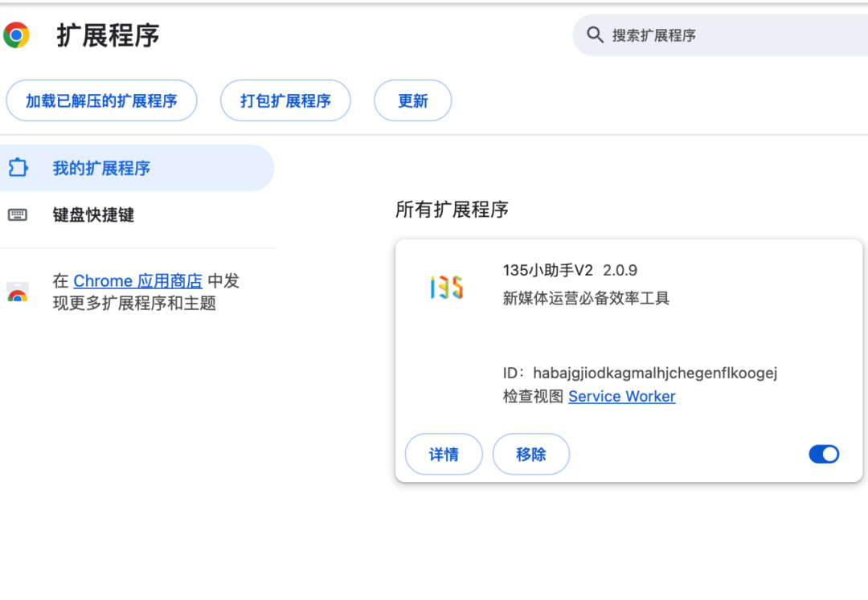Disable the 135小助手V2 extension toggle
Image resolution: width=868 pixels, height=600 pixels.
click(824, 454)
